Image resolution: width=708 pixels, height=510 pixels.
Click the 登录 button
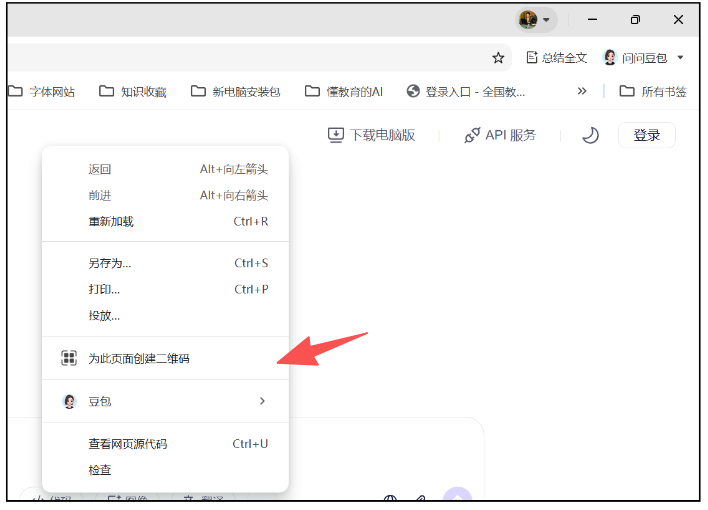[x=647, y=135]
